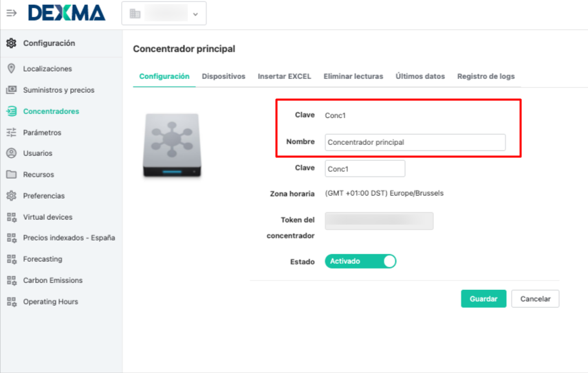588x373 pixels.
Task: Click the Guardar button
Action: pyautogui.click(x=483, y=299)
